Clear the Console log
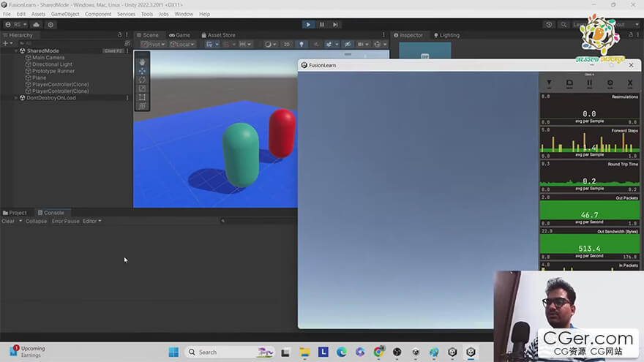Image resolution: width=644 pixels, height=362 pixels. 8,221
